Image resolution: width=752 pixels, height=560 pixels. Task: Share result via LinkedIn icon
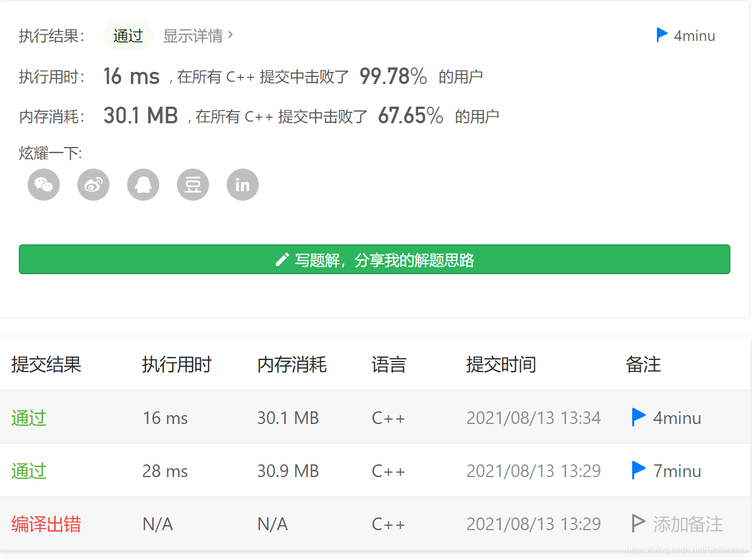(x=243, y=185)
